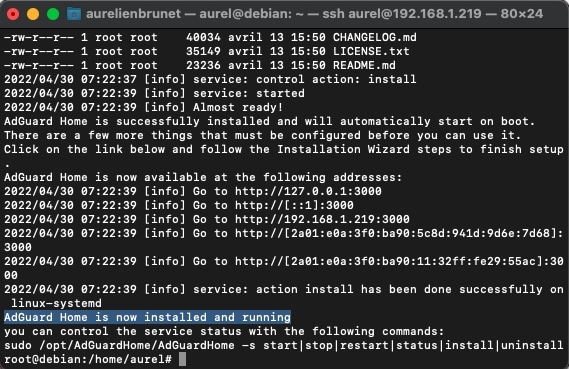Click the CHANGELOG.md filename
The width and height of the screenshot is (569, 369).
[x=375, y=37]
